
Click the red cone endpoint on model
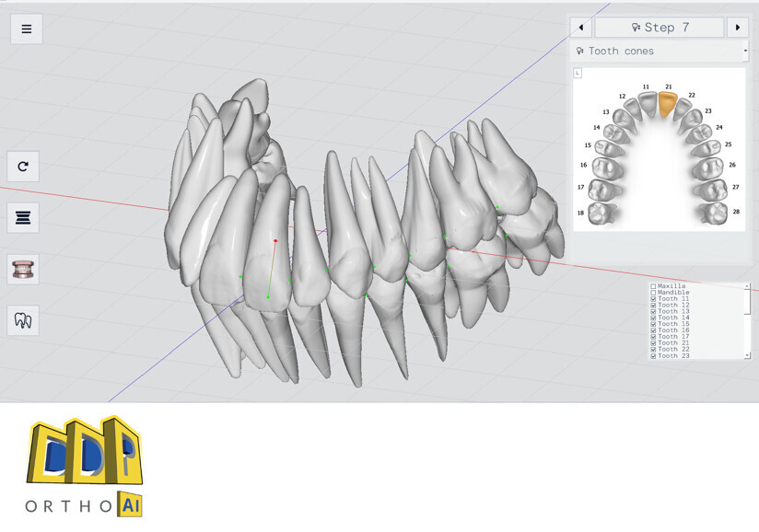pos(275,241)
